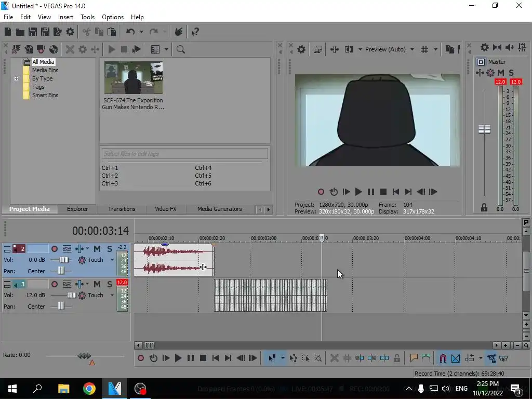532x399 pixels.
Task: Open the File menu
Action: (x=8, y=17)
